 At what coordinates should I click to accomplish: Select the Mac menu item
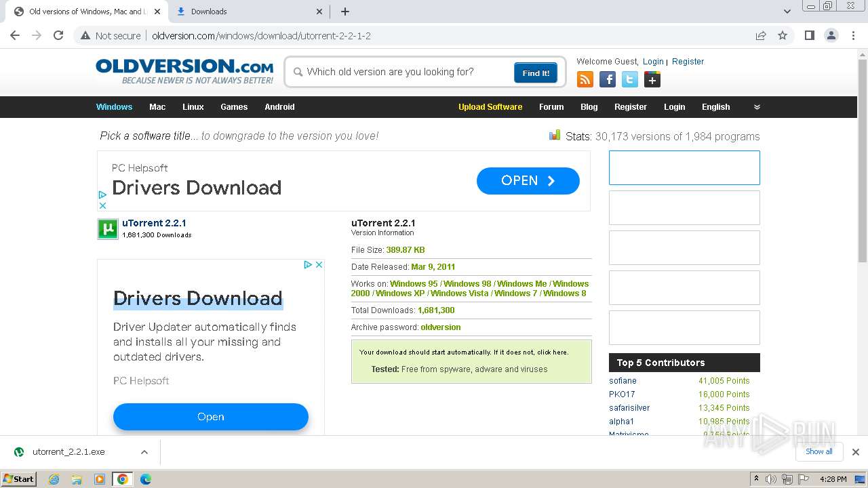(x=157, y=107)
